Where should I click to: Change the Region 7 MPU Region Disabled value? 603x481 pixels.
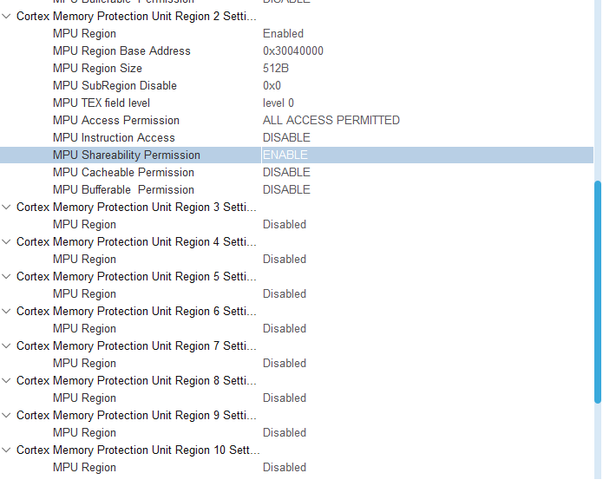pyautogui.click(x=284, y=363)
